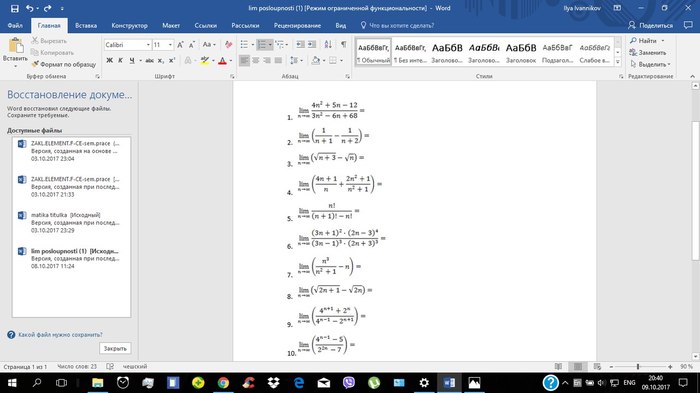Toggle show paragraph marks (¶)

[x=343, y=45]
